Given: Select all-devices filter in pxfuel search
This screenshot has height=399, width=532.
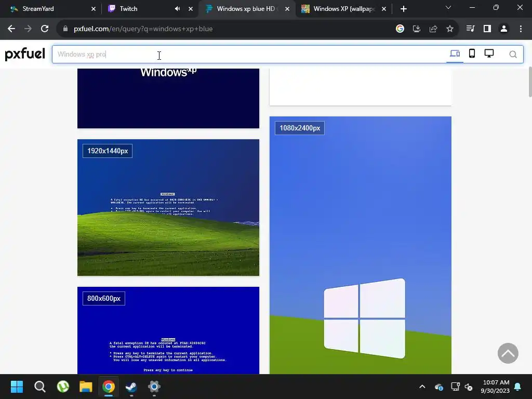Looking at the screenshot, I should (455, 54).
